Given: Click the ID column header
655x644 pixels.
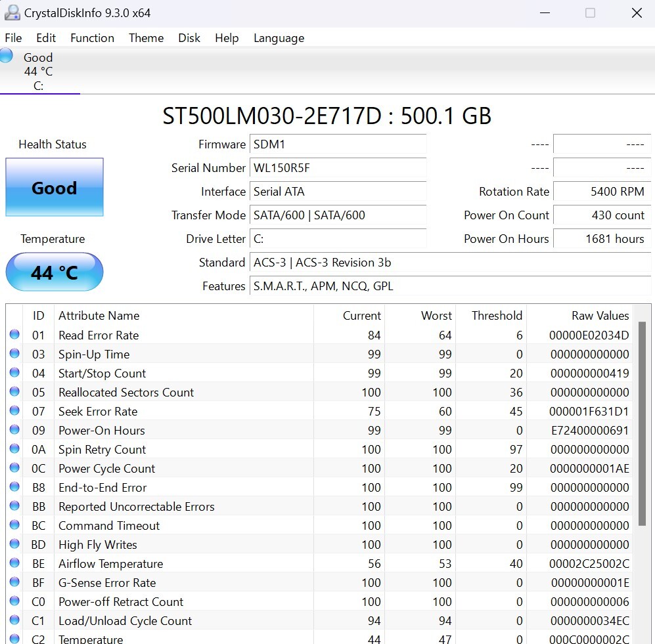Looking at the screenshot, I should tap(38, 316).
